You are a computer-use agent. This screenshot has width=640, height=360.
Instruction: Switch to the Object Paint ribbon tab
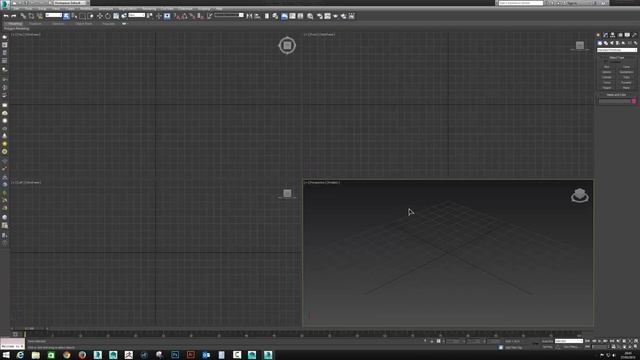pos(84,24)
